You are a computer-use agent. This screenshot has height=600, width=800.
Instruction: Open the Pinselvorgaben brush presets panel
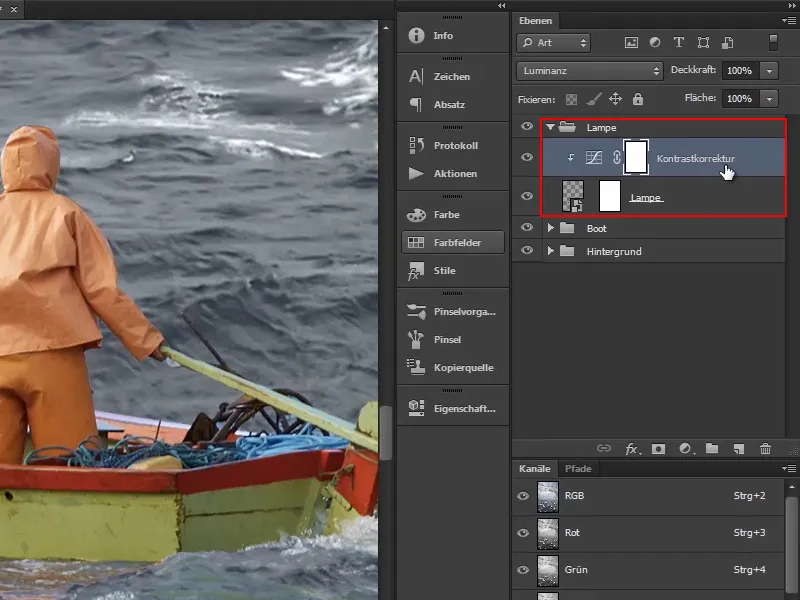453,312
